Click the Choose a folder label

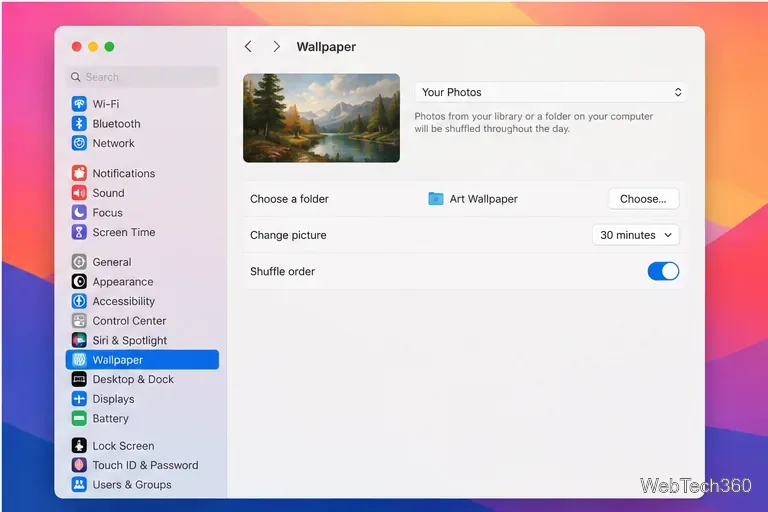[289, 198]
